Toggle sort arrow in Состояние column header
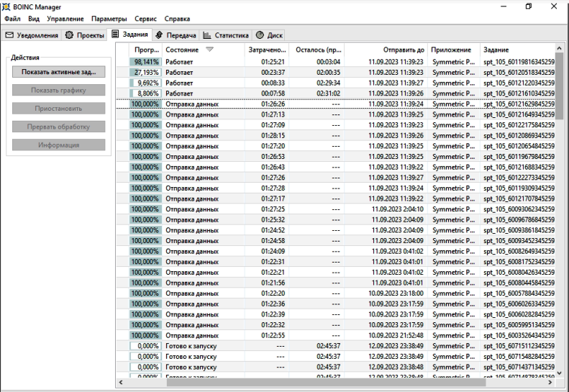The height and width of the screenshot is (392, 569). pyautogui.click(x=209, y=50)
